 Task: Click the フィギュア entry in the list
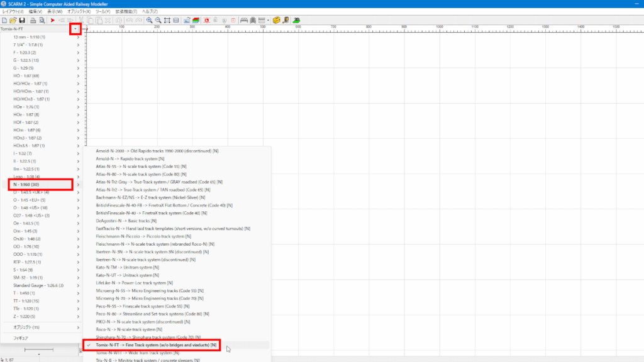coord(21,338)
